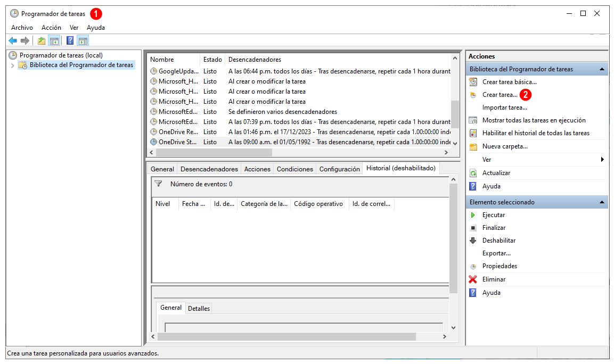
Task: Click the task list vertical scrollbar down arrow
Action: coord(455,144)
